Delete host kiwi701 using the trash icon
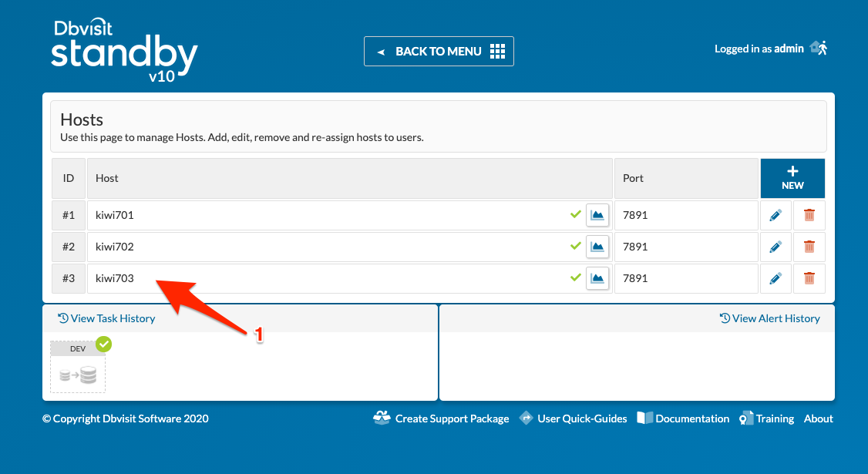Screen dimensions: 868x474 809,215
